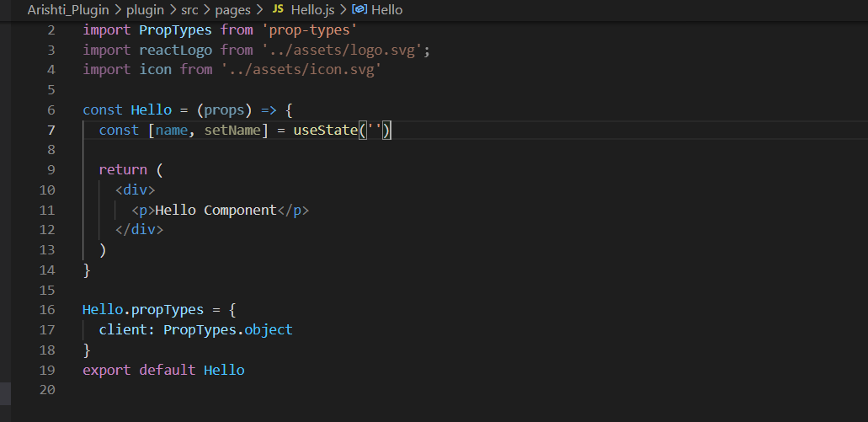Click the Hello symbol icon in breadcrumb

coord(359,9)
